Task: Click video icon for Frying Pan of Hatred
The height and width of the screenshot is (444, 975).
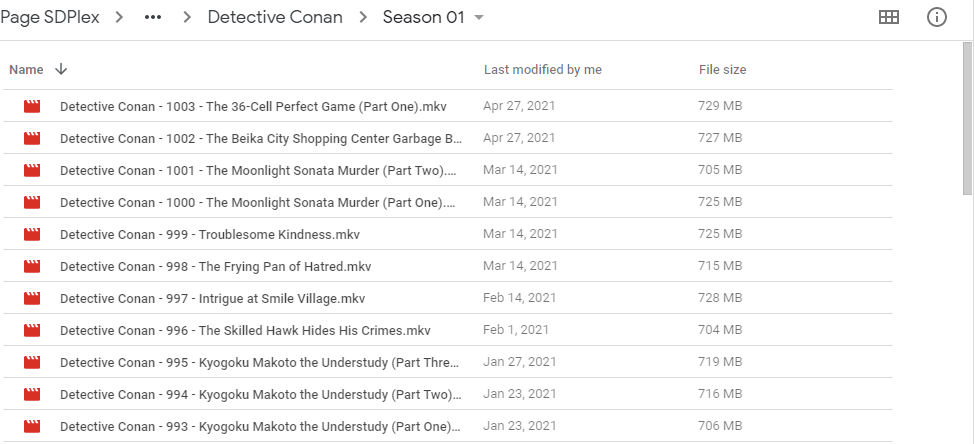Action: point(32,266)
